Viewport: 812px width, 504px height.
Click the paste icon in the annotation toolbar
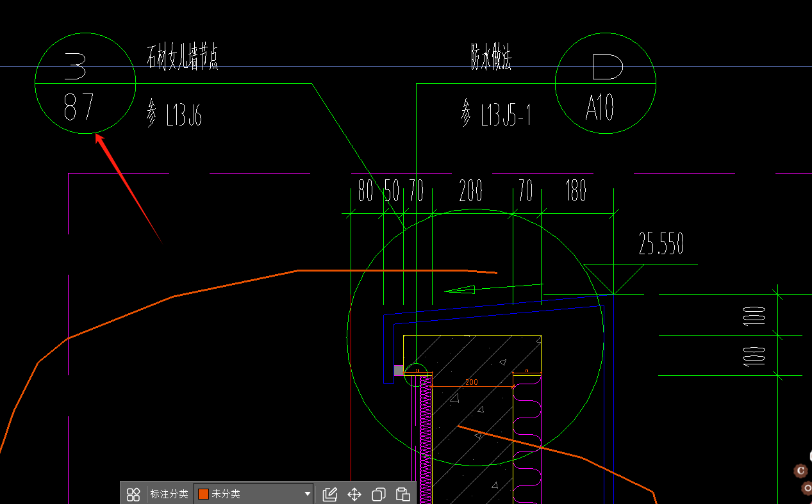point(402,494)
